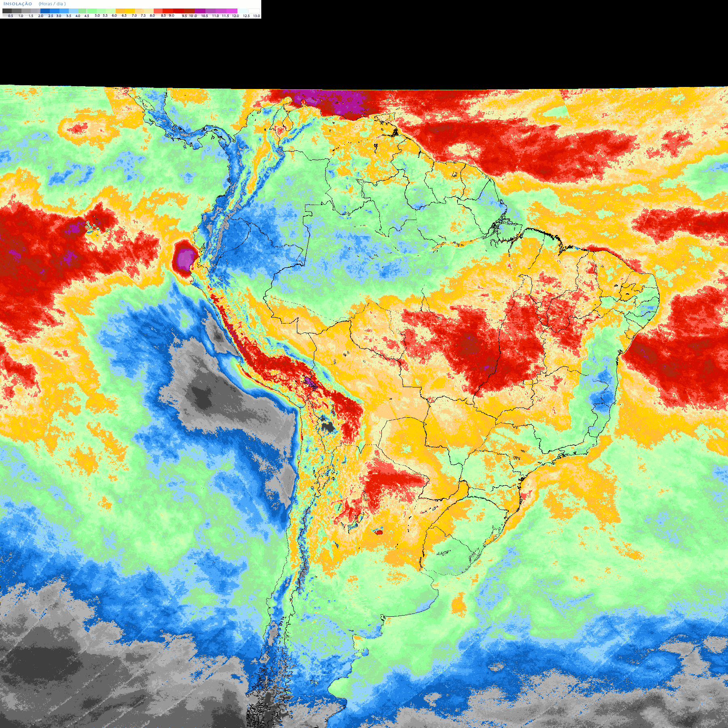Click the 2.5 legend value
The image size is (728, 728).
click(51, 16)
